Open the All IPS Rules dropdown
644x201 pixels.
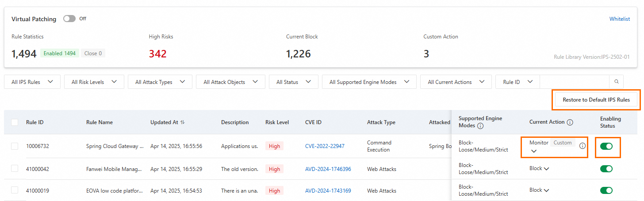tap(32, 82)
